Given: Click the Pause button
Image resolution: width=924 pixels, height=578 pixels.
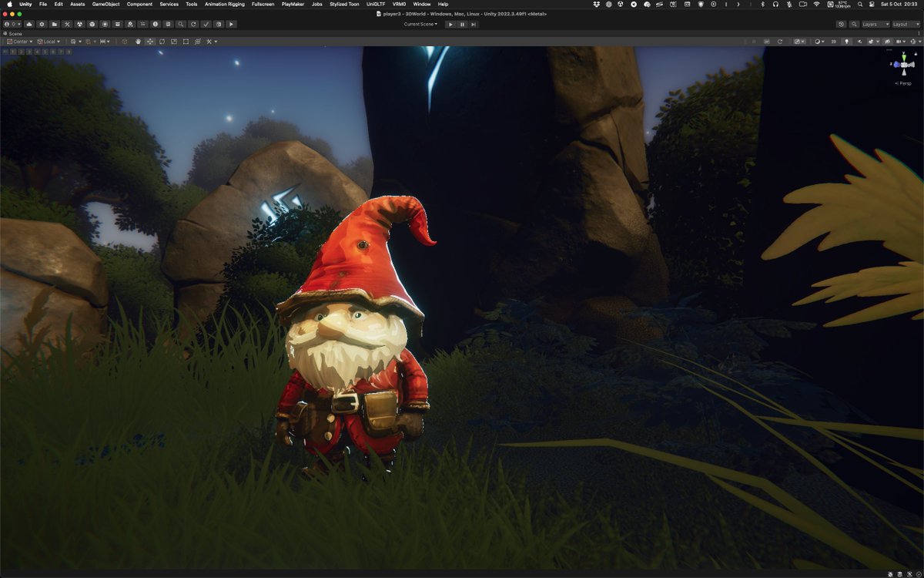Looking at the screenshot, I should click(462, 24).
